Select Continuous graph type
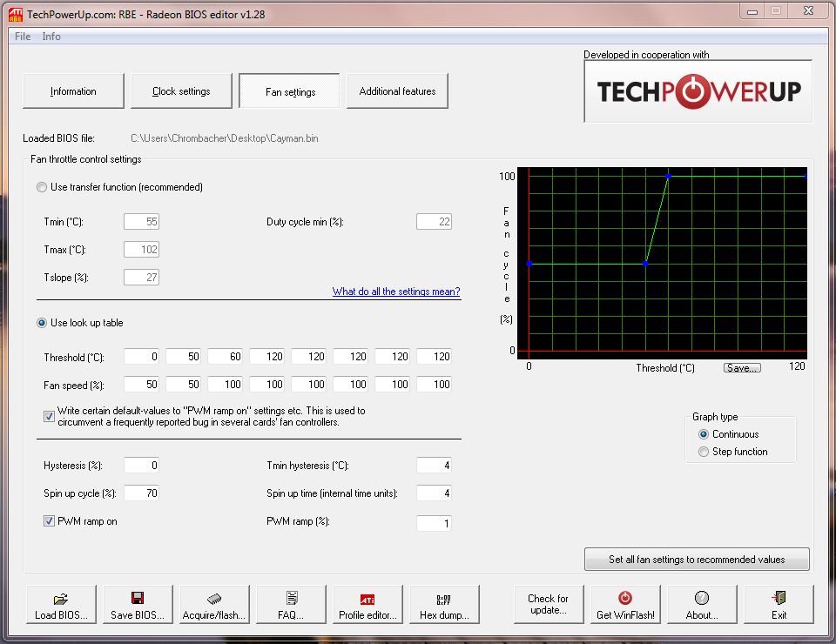This screenshot has width=836, height=644. (704, 434)
